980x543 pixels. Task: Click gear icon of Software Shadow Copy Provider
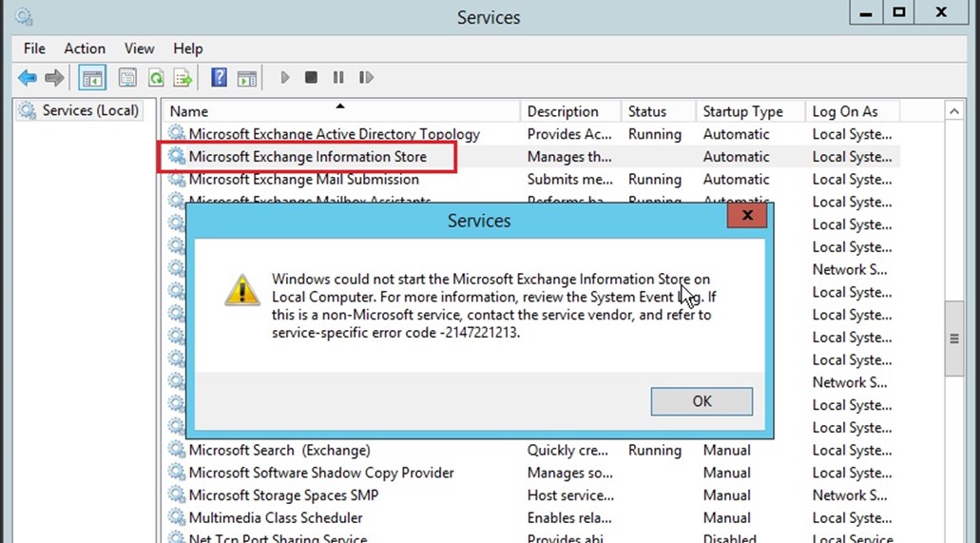coord(177,473)
